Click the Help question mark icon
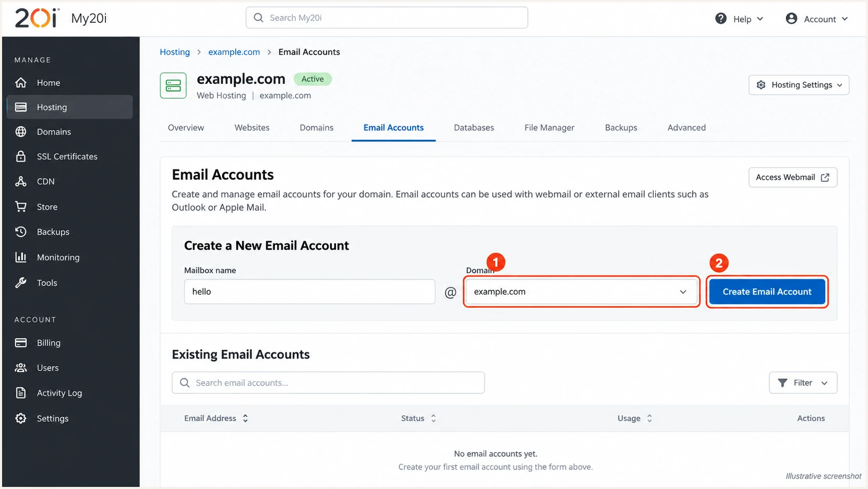This screenshot has height=489, width=868. [721, 19]
